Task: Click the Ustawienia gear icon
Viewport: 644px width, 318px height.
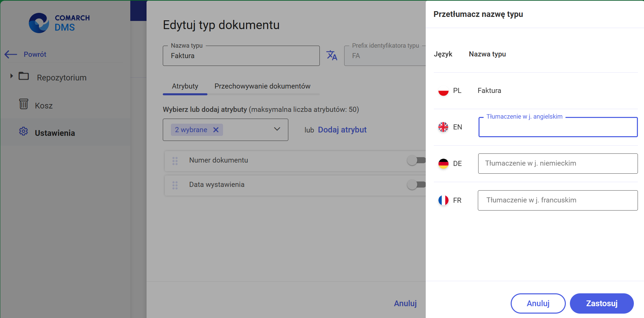Action: (x=23, y=131)
